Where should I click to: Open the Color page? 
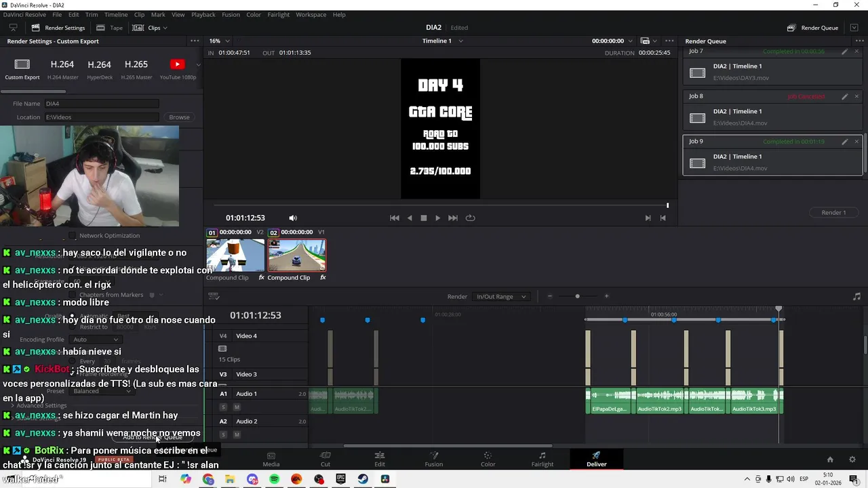[488, 459]
